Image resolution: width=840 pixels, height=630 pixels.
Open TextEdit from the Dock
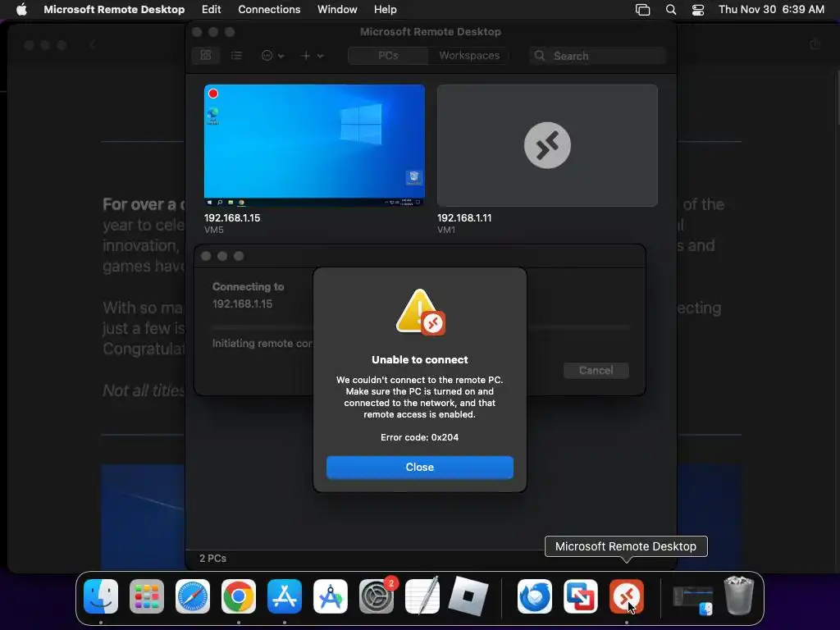coord(422,596)
